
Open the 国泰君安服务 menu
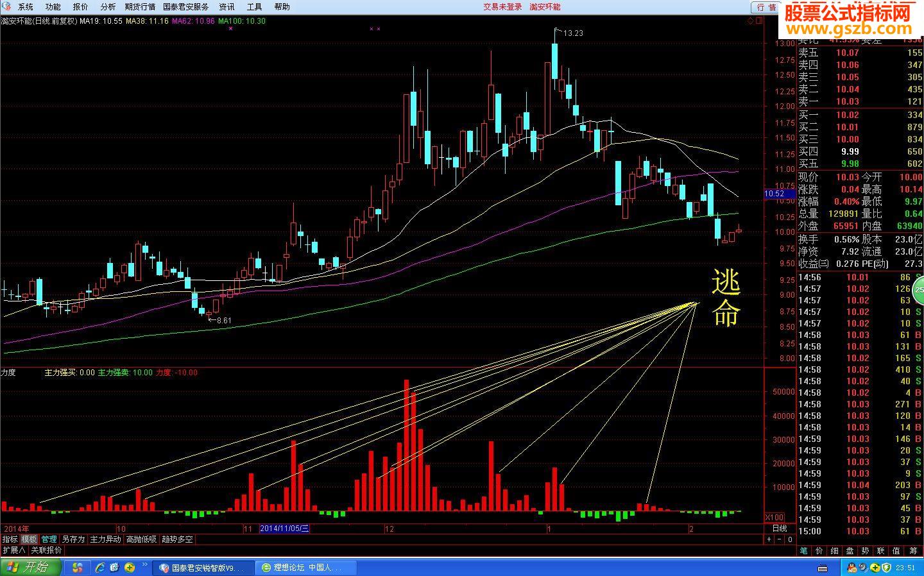(186, 6)
